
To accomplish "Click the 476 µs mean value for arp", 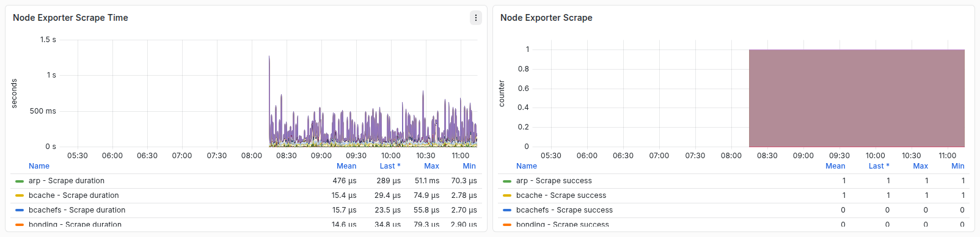I will click(x=345, y=181).
